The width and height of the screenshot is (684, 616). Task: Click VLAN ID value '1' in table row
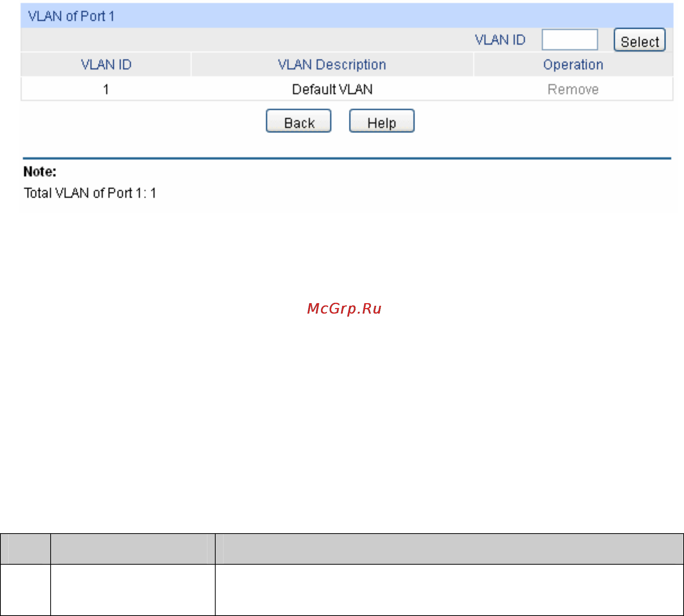click(x=106, y=90)
